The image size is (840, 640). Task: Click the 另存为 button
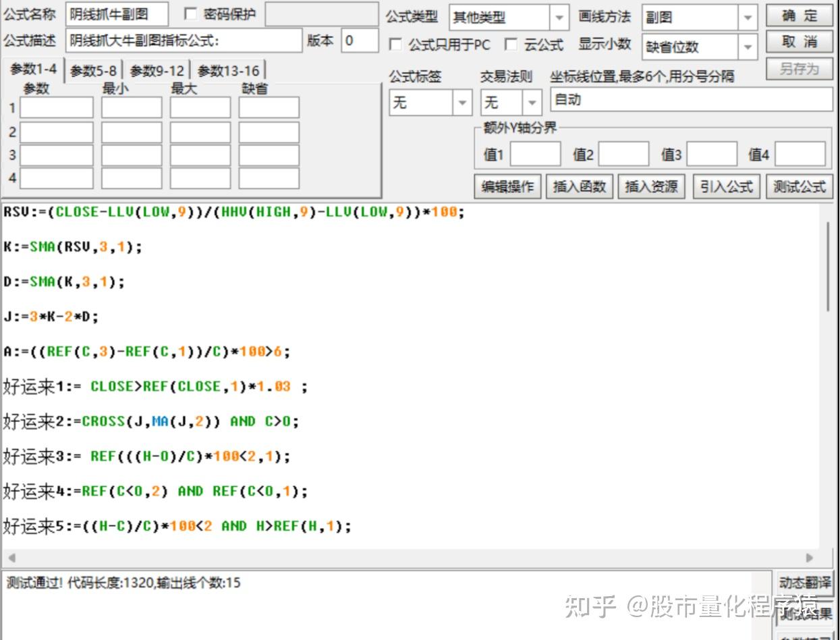800,69
